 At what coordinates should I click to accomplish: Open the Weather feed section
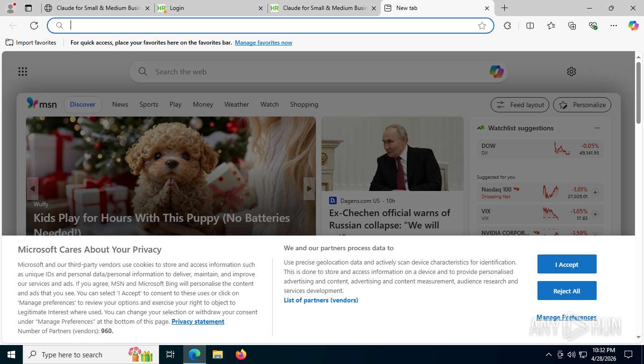click(237, 104)
